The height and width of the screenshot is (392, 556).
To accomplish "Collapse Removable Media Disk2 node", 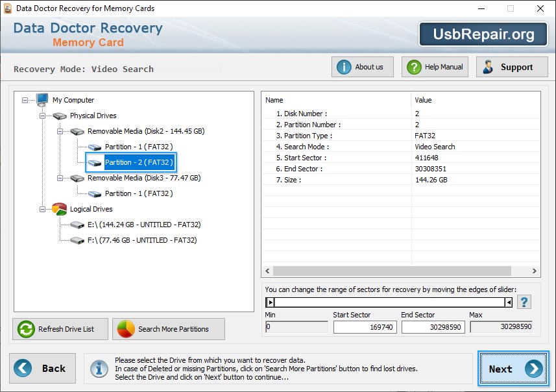I will tap(60, 131).
